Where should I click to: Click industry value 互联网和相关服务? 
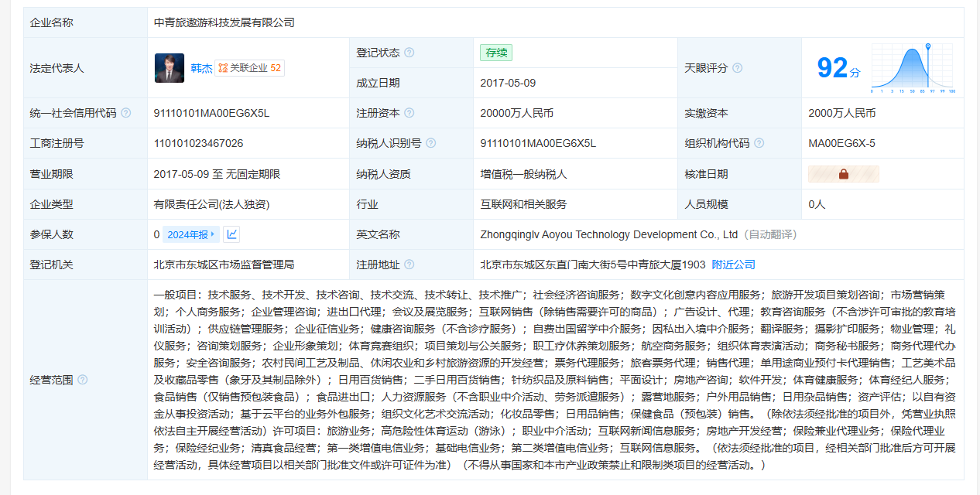[x=523, y=204]
